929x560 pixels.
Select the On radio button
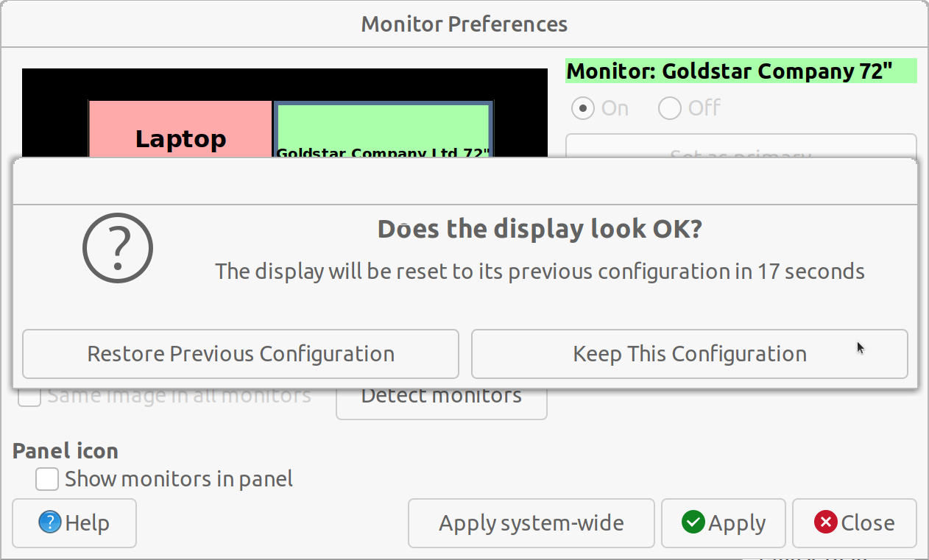[x=583, y=109]
